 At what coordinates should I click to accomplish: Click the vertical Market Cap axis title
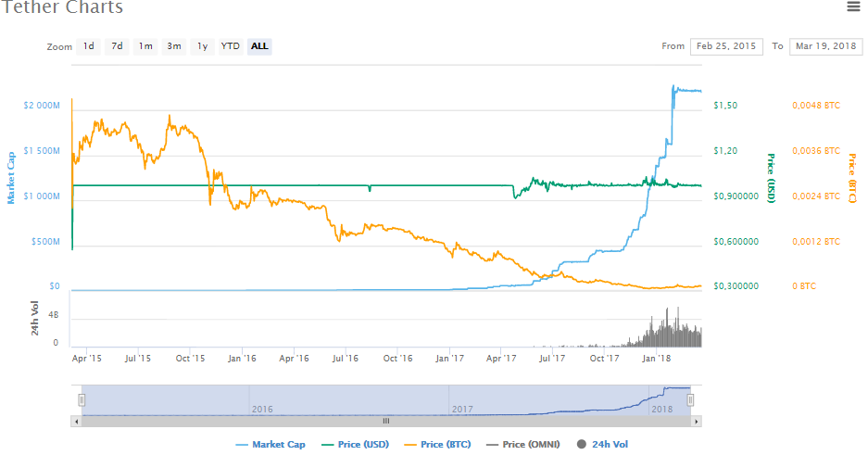tap(11, 178)
